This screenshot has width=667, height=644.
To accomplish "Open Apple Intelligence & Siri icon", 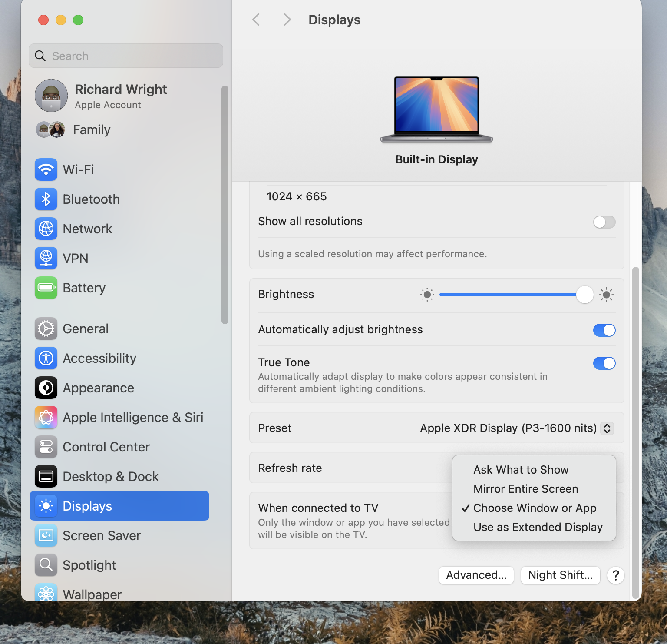I will 46,417.
